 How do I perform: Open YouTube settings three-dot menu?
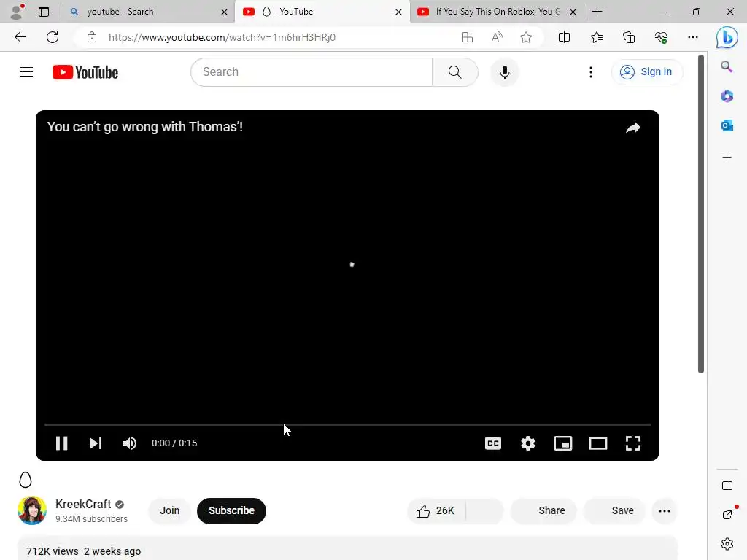click(x=591, y=72)
